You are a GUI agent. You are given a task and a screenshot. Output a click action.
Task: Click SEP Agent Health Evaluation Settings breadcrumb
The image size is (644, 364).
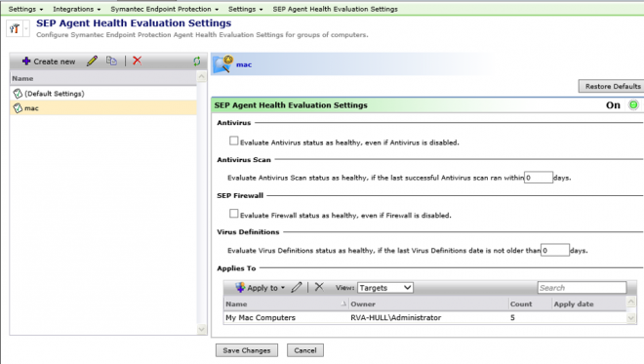click(x=335, y=9)
